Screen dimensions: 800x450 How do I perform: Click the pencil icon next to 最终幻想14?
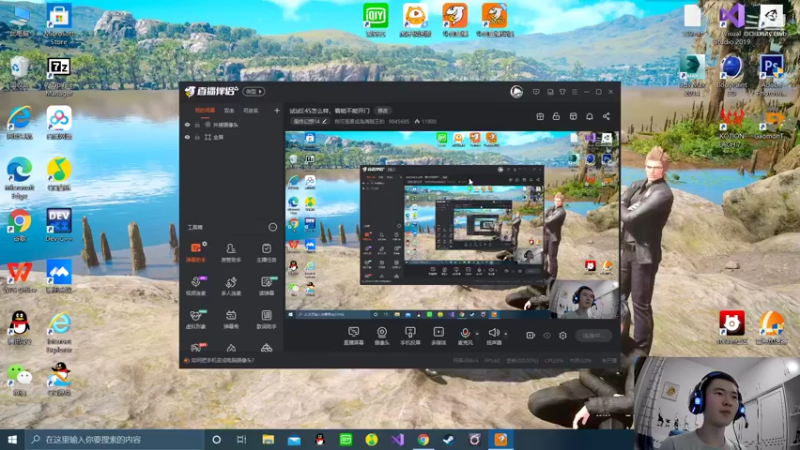(324, 121)
